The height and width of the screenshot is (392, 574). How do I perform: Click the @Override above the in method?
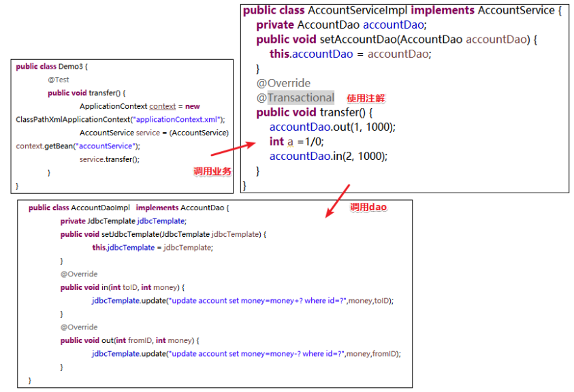(79, 274)
